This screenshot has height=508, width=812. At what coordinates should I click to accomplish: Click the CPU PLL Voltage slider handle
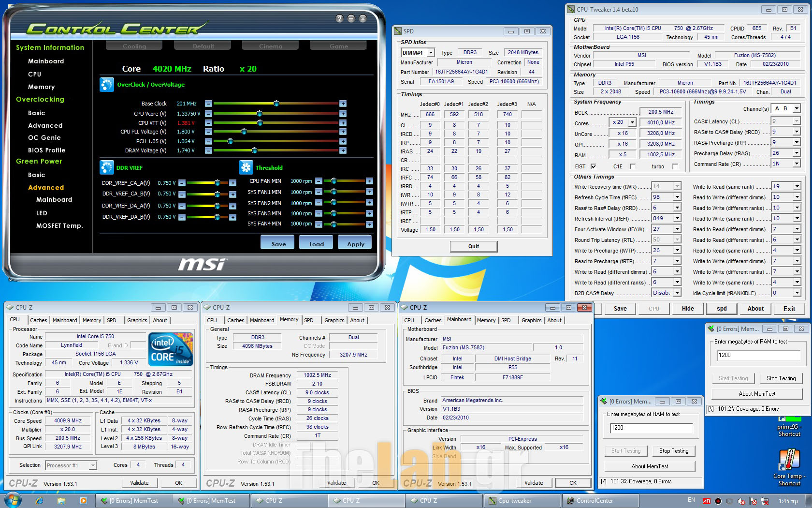[244, 132]
